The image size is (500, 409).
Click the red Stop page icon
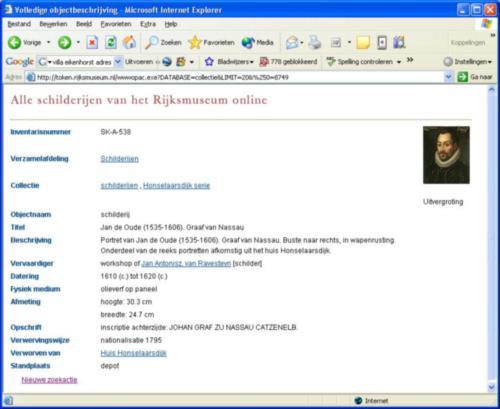(92, 42)
